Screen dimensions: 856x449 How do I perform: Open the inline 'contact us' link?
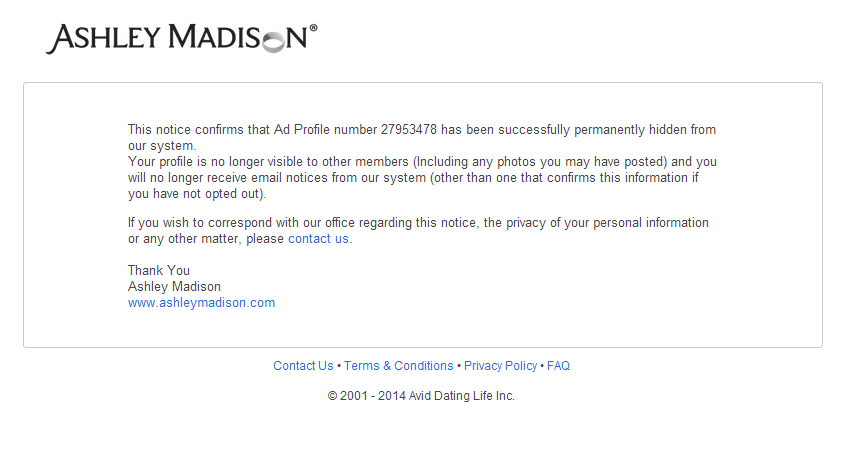pos(318,239)
